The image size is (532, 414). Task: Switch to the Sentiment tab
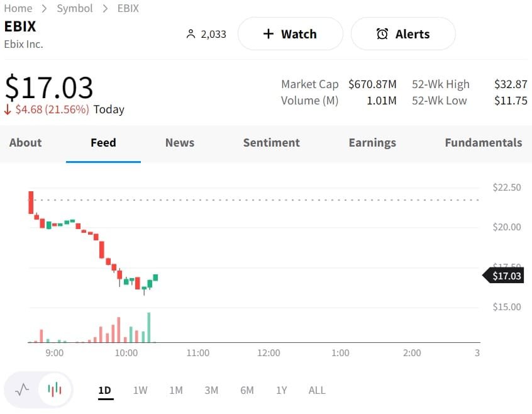(x=272, y=143)
